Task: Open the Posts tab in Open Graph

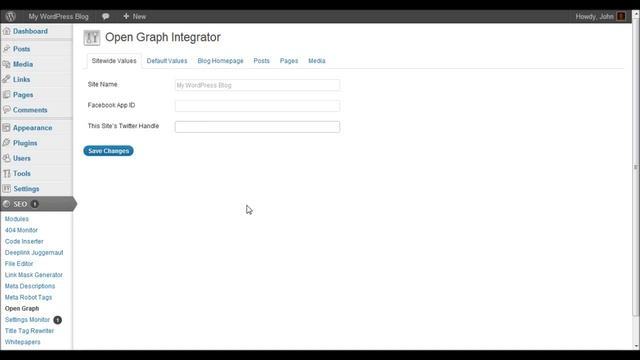Action: pos(262,61)
